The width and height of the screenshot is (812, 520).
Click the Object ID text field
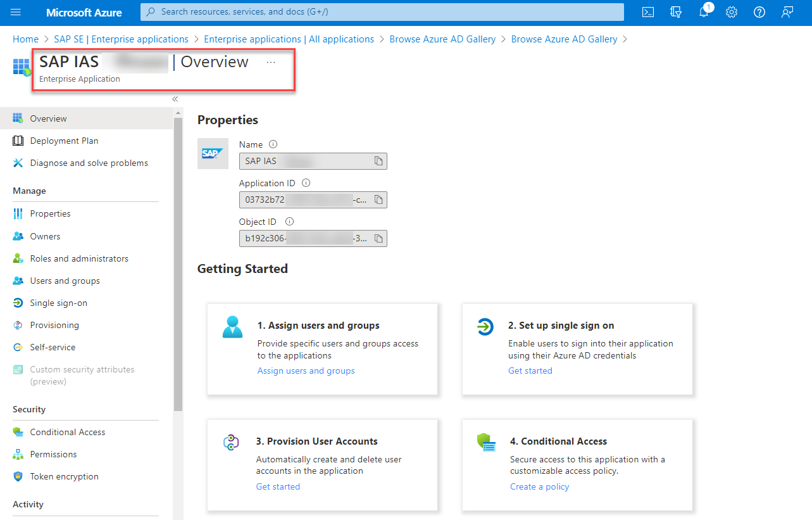point(313,238)
